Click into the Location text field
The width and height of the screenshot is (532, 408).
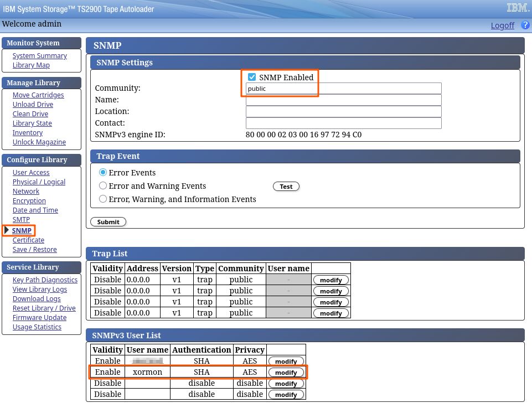tap(343, 112)
